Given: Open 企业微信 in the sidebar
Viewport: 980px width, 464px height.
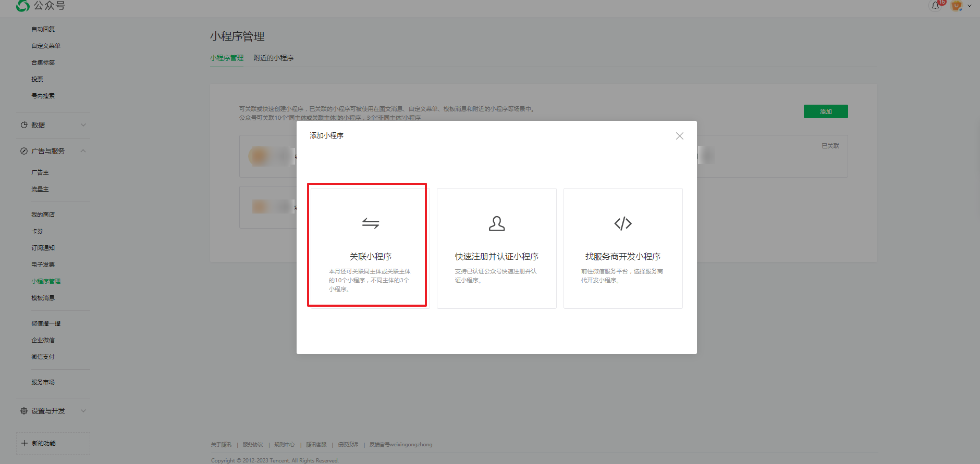Looking at the screenshot, I should click(x=43, y=340).
